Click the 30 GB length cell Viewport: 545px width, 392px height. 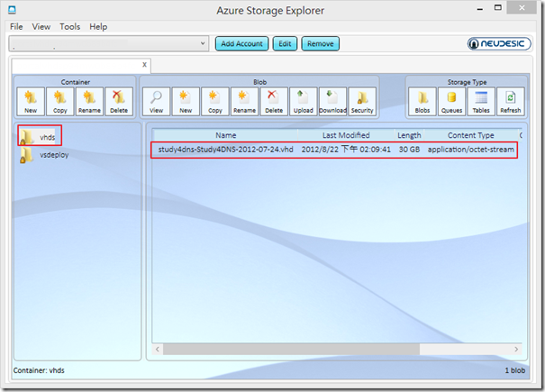409,150
